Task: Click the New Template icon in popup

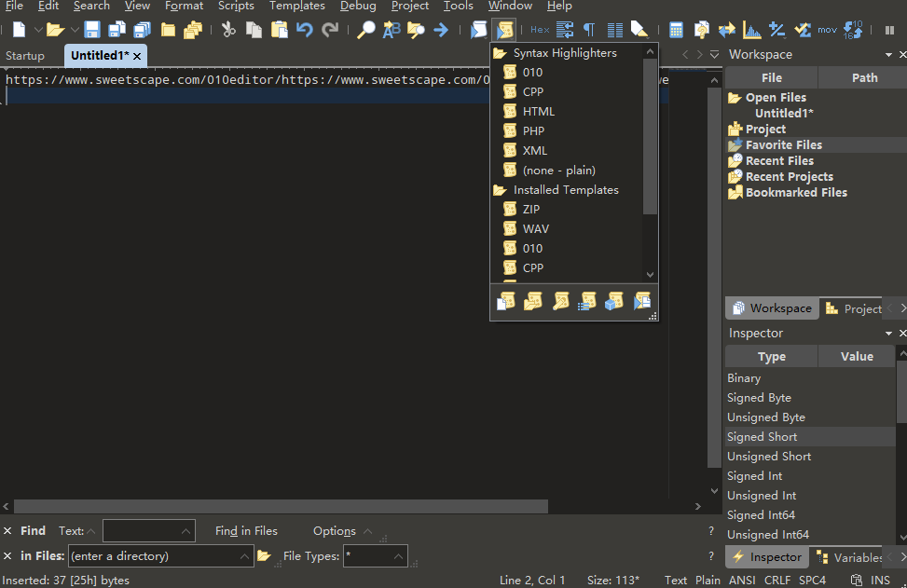Action: (x=505, y=301)
